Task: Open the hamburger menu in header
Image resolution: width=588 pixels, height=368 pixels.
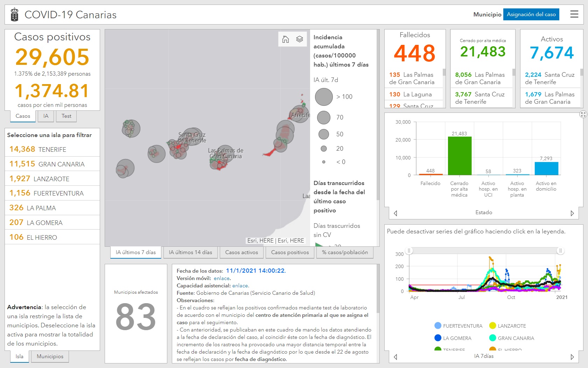Action: (574, 14)
